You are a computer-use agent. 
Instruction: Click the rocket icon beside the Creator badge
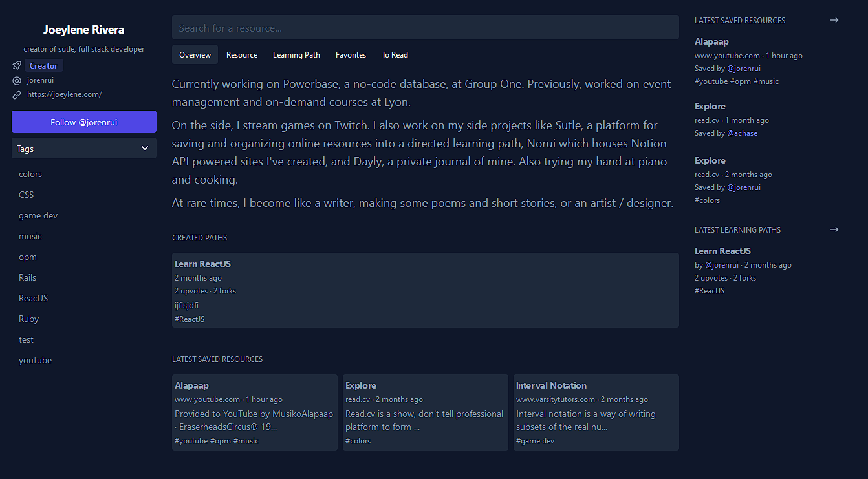[16, 65]
